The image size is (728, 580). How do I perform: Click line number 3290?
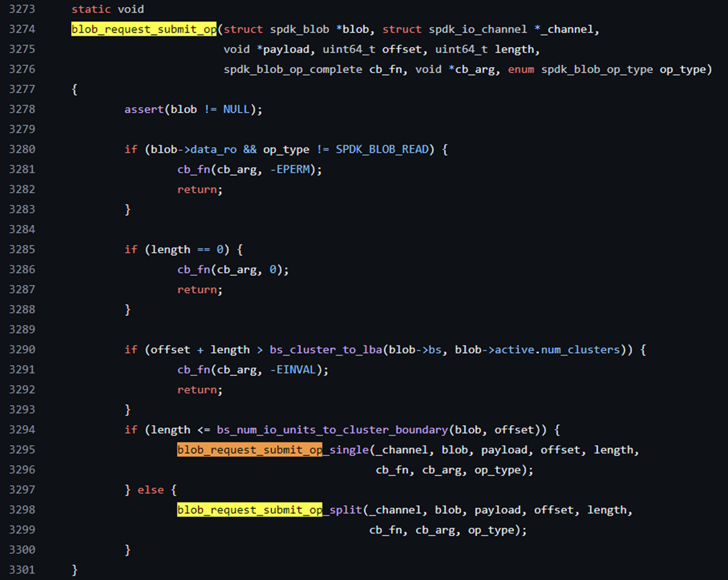tap(22, 350)
